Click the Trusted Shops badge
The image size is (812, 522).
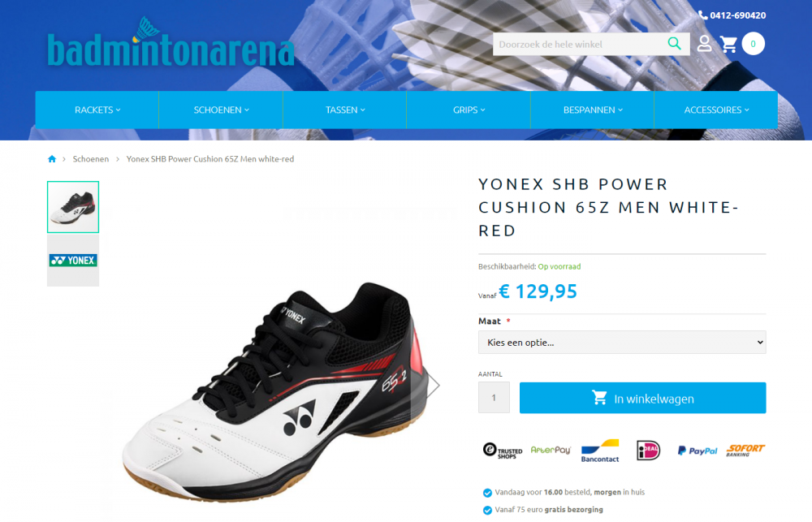click(x=503, y=451)
